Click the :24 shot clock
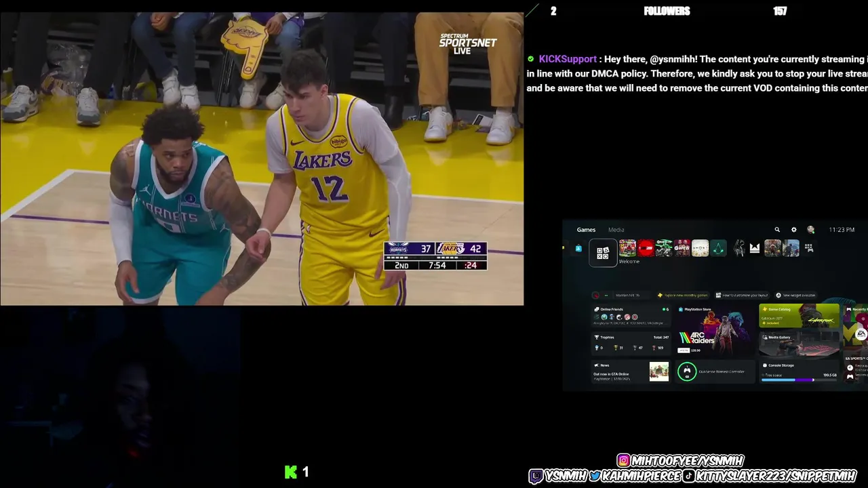The height and width of the screenshot is (488, 868). 471,265
